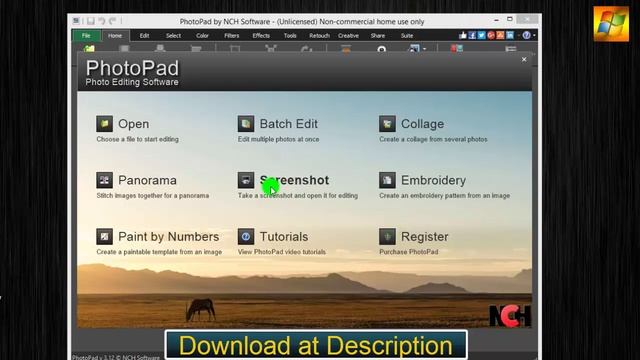Click Undo arrow in title bar
This screenshot has height=360, width=640.
point(102,21)
